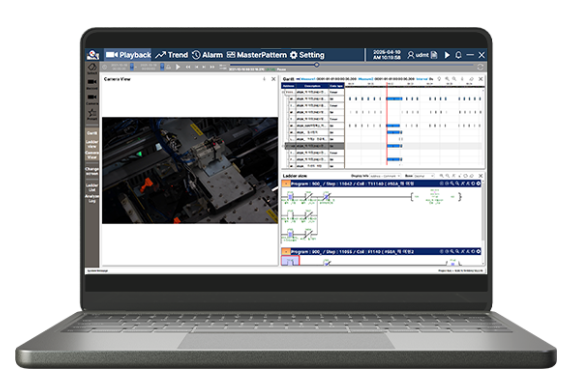Close the Camera View panel
This screenshot has height=390, width=573.
pyautogui.click(x=273, y=79)
